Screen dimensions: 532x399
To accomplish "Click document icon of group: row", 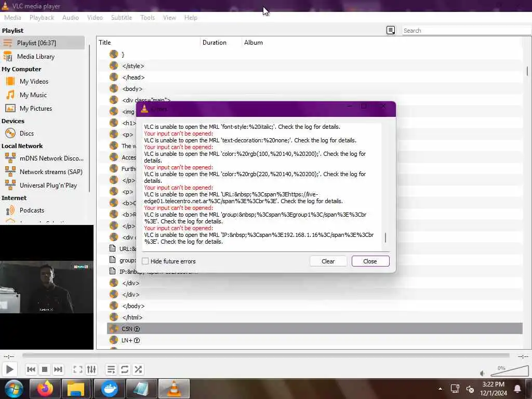I will click(x=113, y=260).
